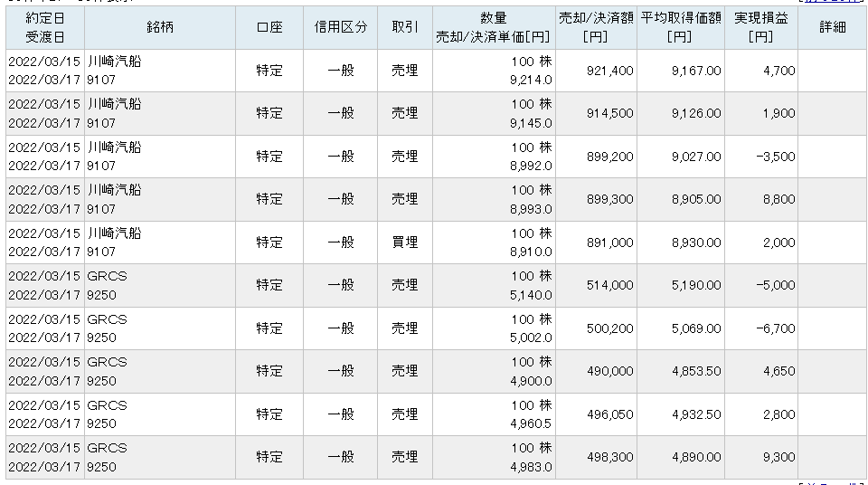Select the 2,000 realized profit cell
868x485 pixels.
761,242
